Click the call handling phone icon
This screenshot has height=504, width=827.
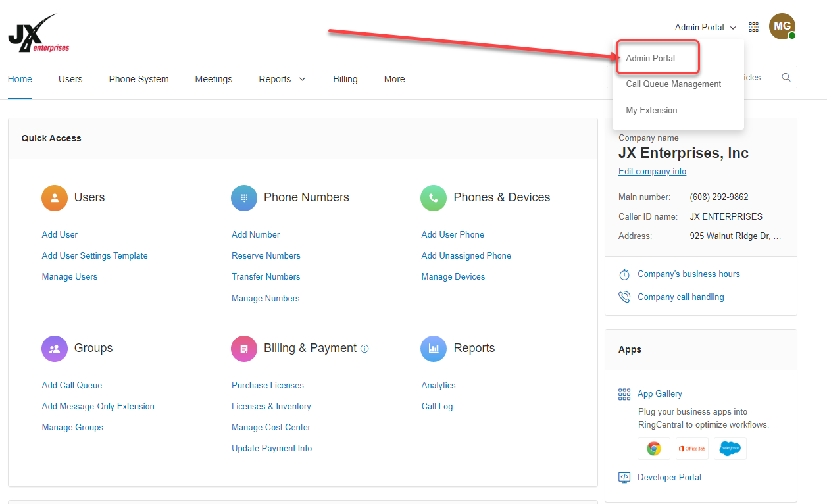click(624, 297)
